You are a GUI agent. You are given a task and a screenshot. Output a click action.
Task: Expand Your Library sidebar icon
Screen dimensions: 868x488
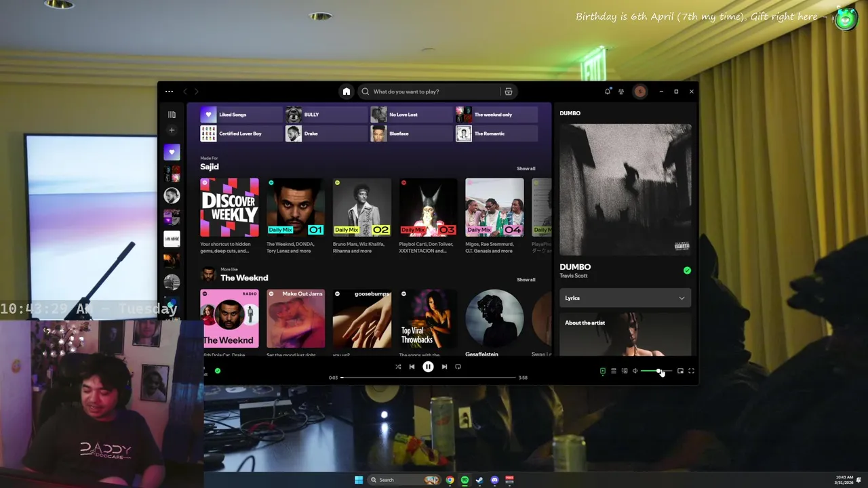point(172,115)
